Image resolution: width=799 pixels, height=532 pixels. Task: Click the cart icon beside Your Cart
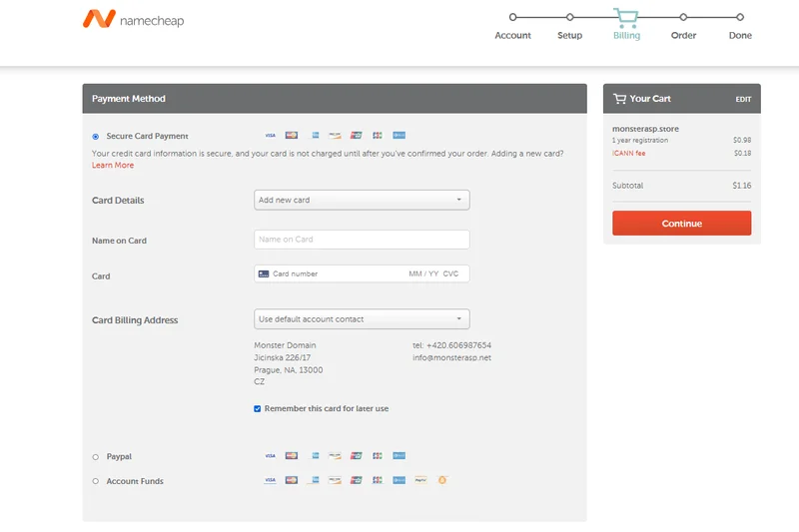[x=620, y=99]
